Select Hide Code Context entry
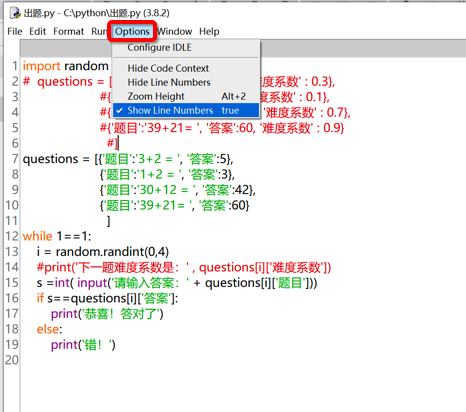466x412 pixels. tap(186, 68)
